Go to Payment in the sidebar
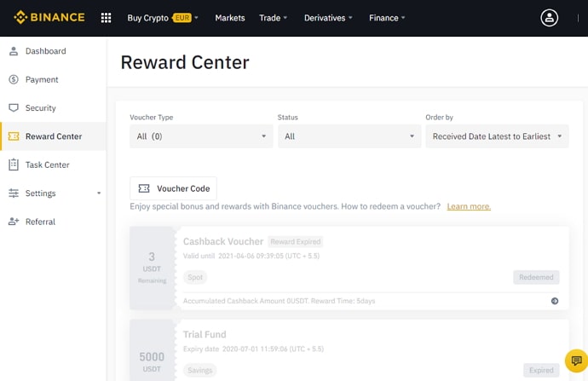The height and width of the screenshot is (381, 588). 42,79
